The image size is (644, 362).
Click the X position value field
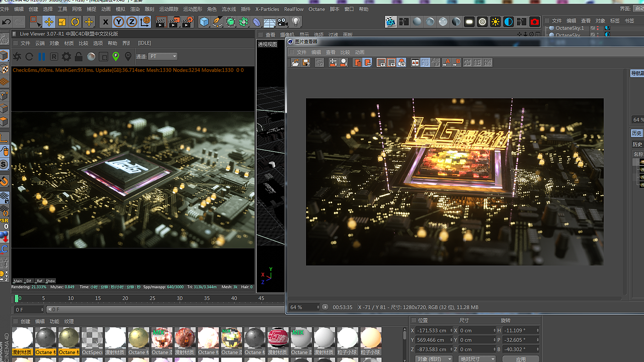coord(434,330)
